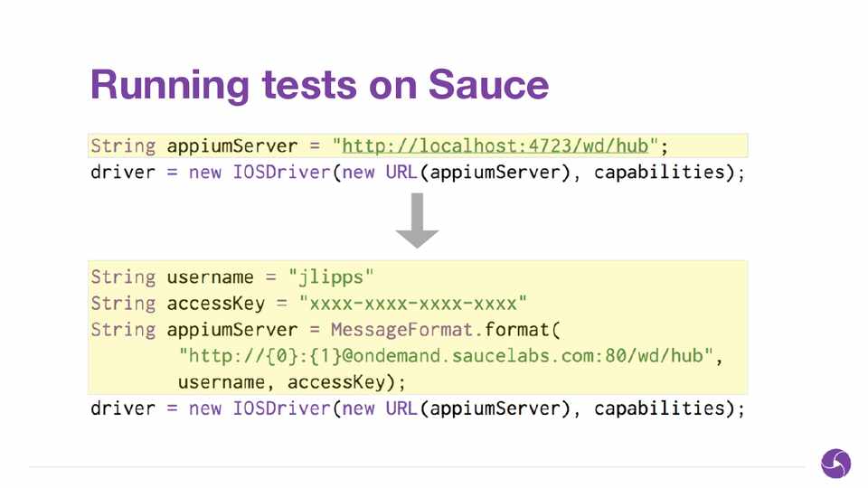Click 'new URL' in the bottom driver line
The width and height of the screenshot is (868, 488).
(x=380, y=408)
